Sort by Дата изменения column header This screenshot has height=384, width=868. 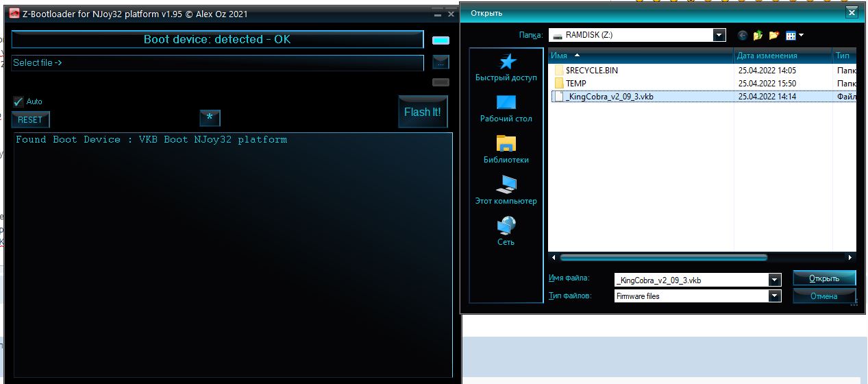coord(767,56)
